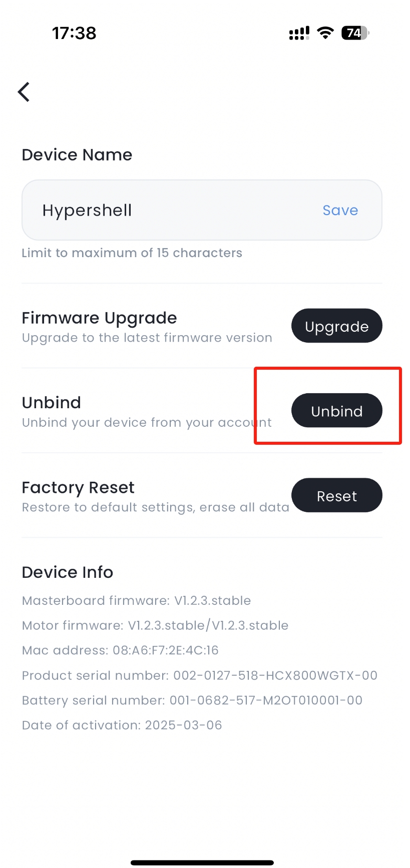Tap the Factory Reset title text

point(78,488)
